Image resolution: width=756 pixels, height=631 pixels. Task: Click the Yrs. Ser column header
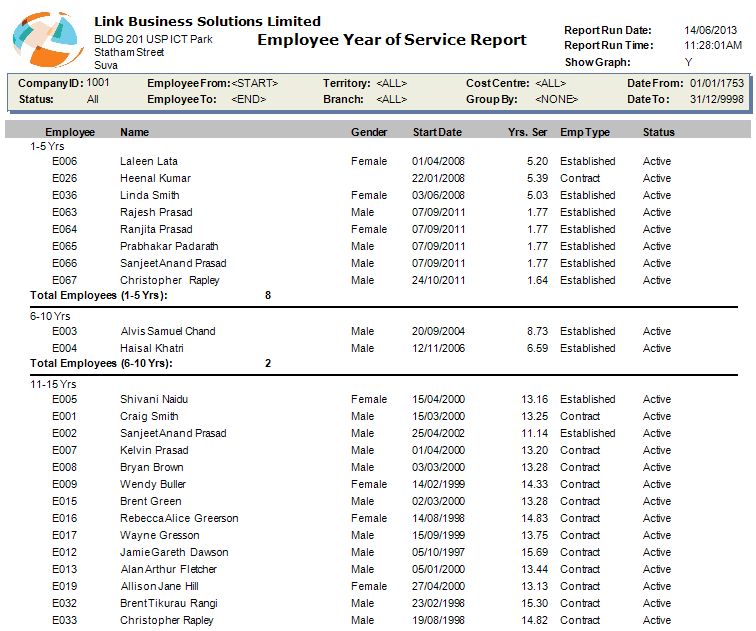click(x=527, y=132)
